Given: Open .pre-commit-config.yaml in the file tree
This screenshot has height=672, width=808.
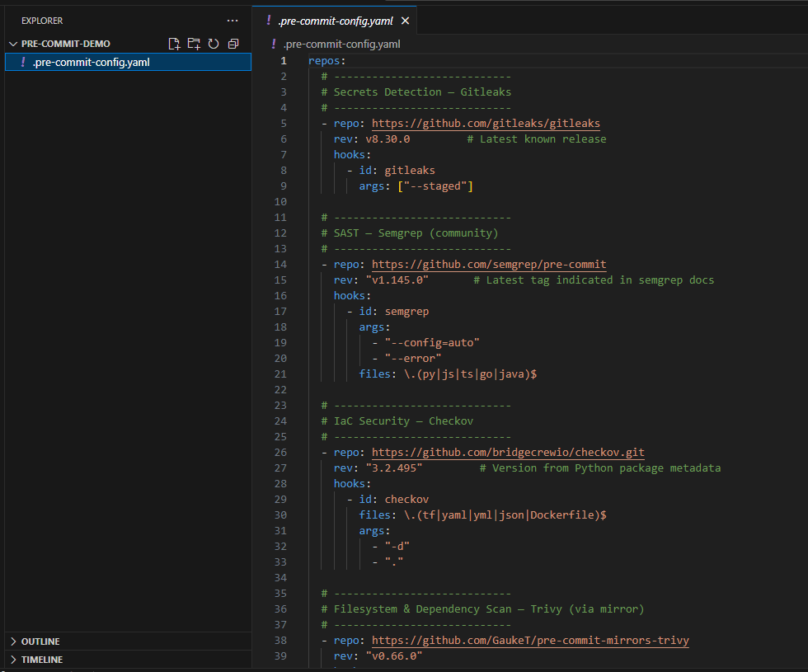Looking at the screenshot, I should [128, 62].
